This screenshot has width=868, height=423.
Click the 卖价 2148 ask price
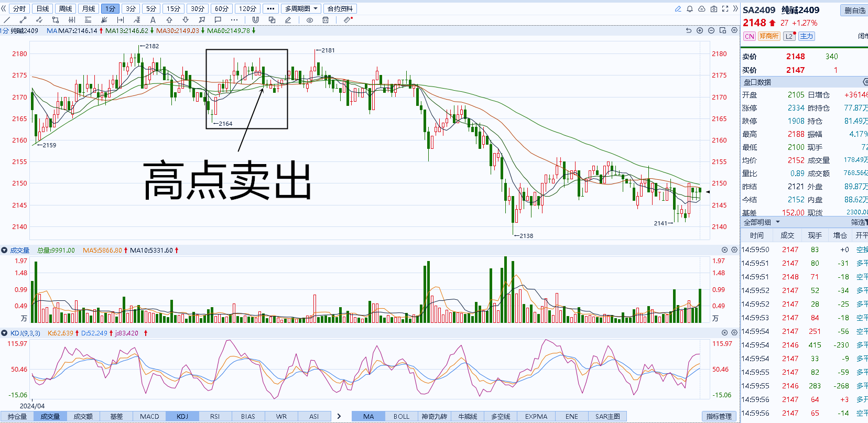(795, 57)
